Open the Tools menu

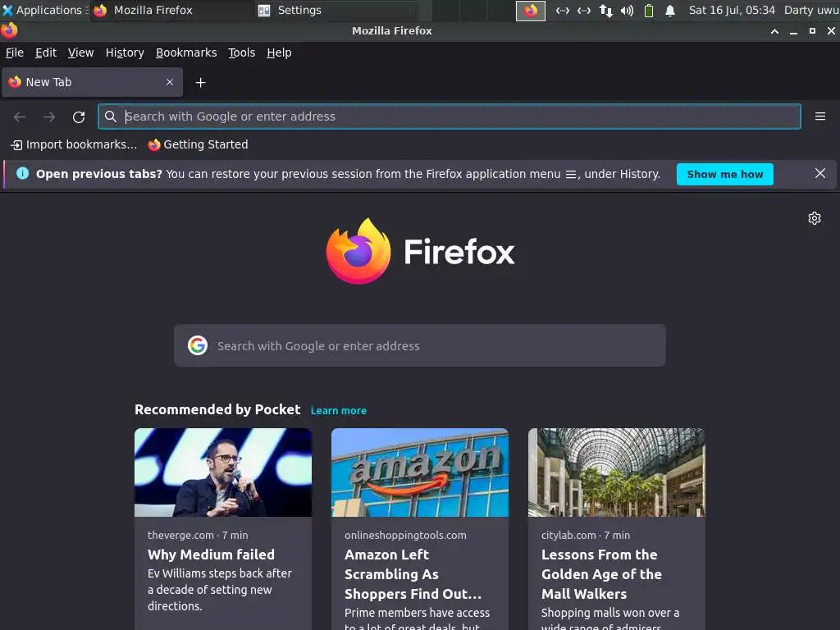tap(242, 52)
